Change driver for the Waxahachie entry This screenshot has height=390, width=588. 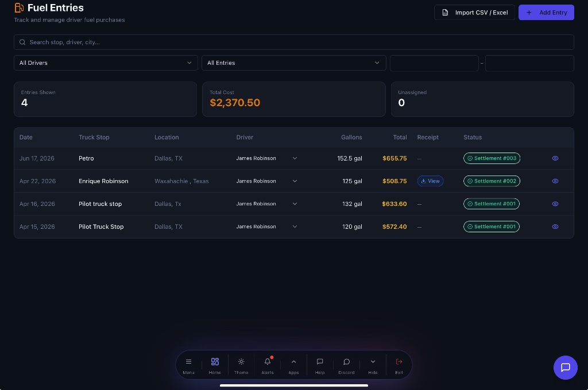coord(266,181)
